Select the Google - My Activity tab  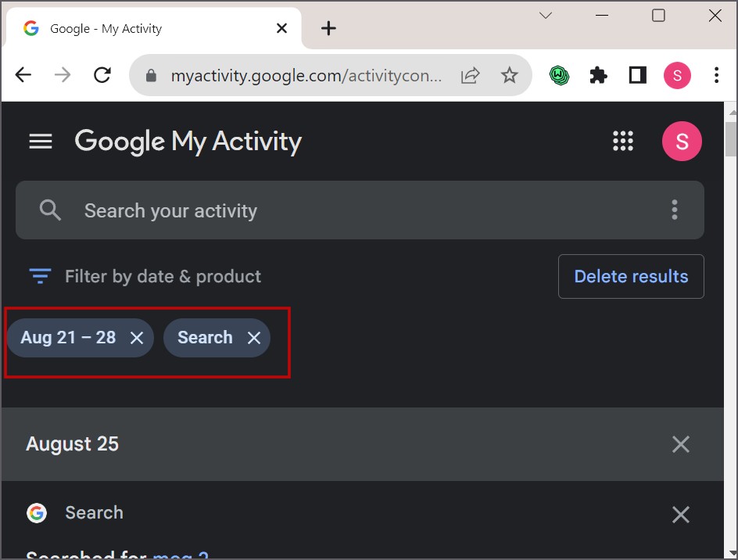point(153,28)
